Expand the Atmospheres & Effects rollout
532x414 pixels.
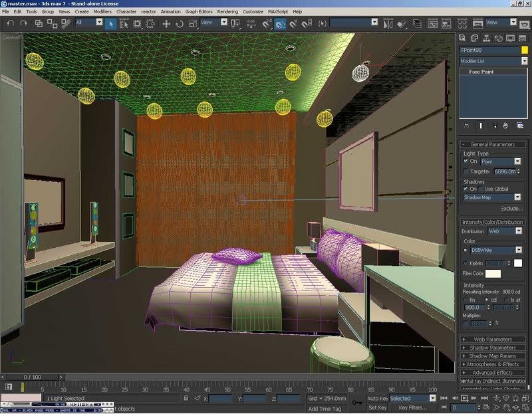[493, 364]
